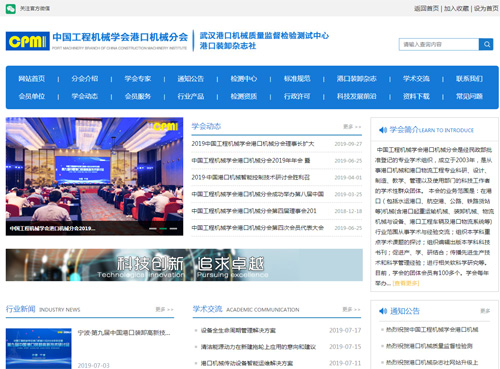Click 武汉港口机械质量监督检验测试中心 header text
500x369 pixels.
(264, 36)
